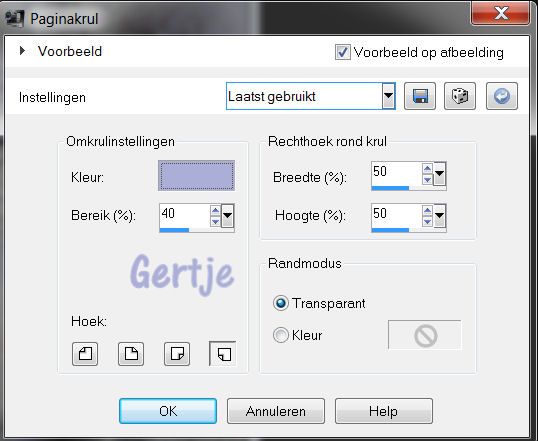Viewport: 538px width, 441px height.
Task: Randomize parameters with the dice icon
Action: pos(460,96)
